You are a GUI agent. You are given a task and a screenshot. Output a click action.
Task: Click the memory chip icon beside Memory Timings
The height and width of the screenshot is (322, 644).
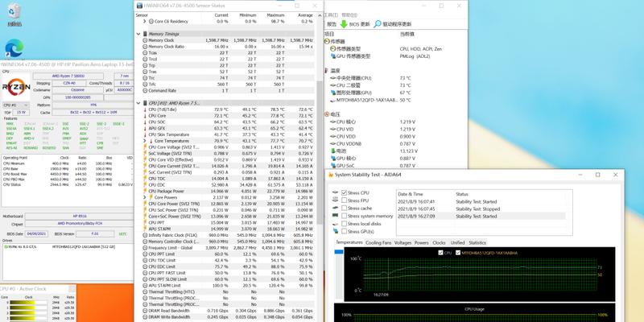pos(145,34)
